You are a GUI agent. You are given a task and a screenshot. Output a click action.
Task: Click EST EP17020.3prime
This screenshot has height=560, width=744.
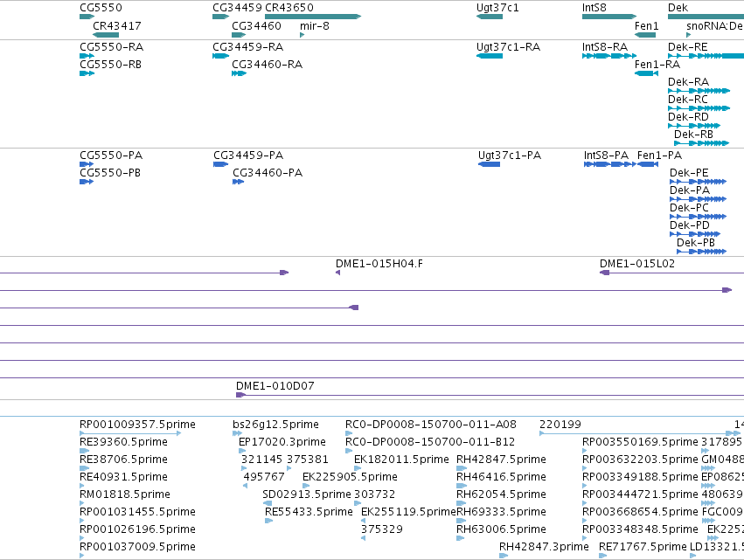[x=282, y=442]
